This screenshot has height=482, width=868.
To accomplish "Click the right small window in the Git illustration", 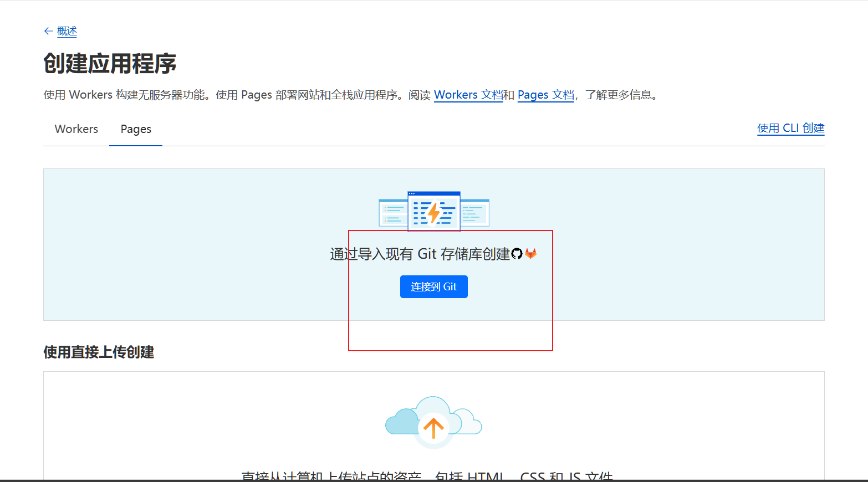I will (x=475, y=213).
